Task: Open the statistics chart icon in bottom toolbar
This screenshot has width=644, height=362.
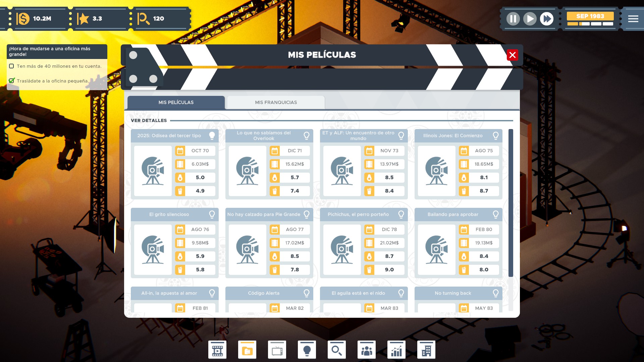Action: 396,350
